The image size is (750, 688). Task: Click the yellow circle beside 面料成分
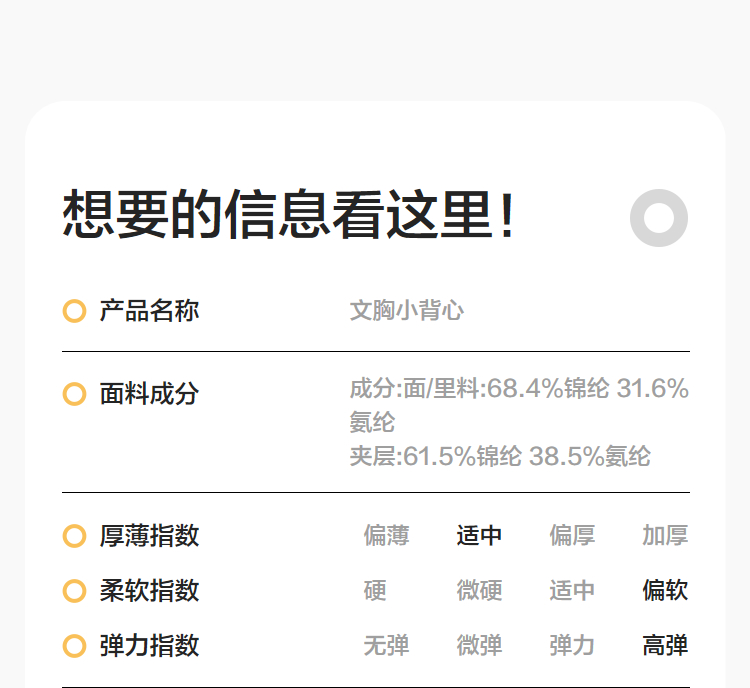74,394
